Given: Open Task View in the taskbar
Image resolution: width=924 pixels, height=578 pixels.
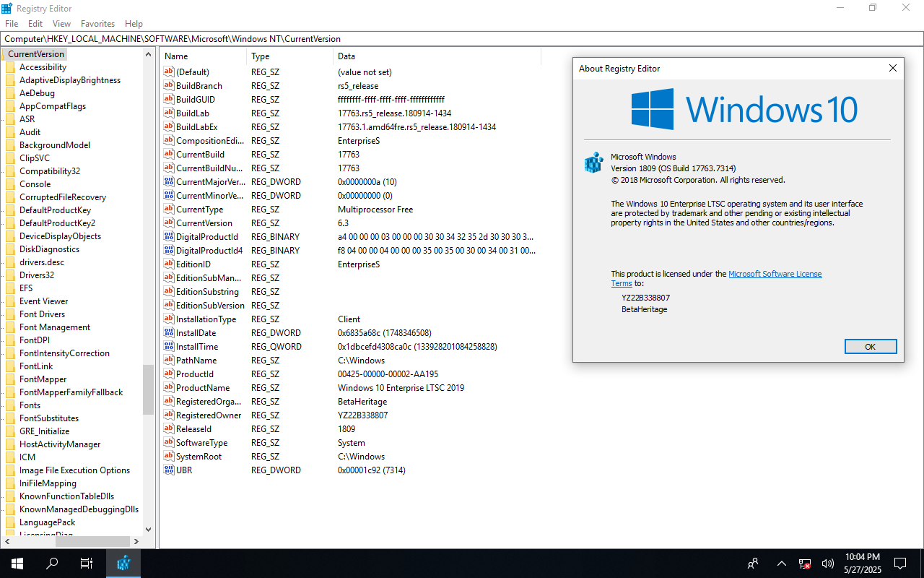Looking at the screenshot, I should (87, 563).
